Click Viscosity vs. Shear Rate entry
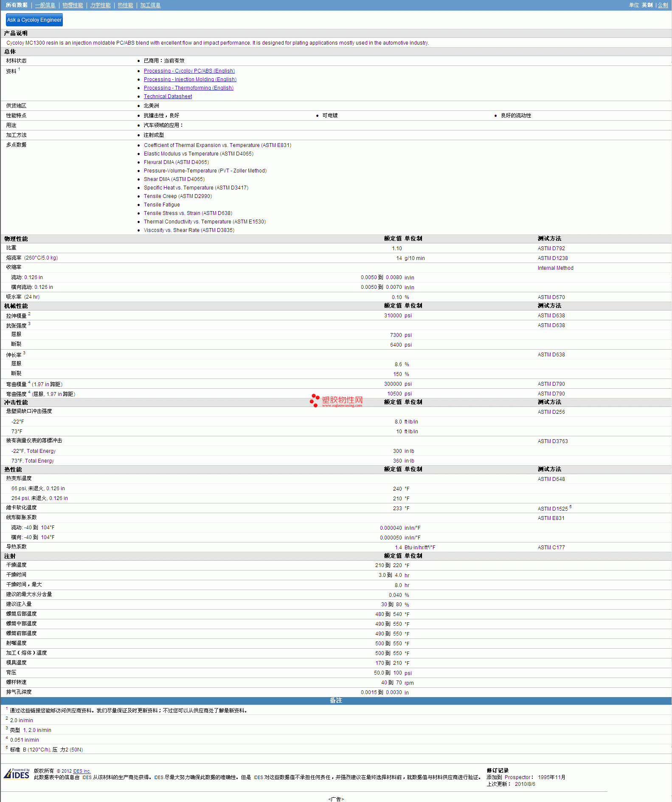Viewport: 672px width, 802px height. 189,230
